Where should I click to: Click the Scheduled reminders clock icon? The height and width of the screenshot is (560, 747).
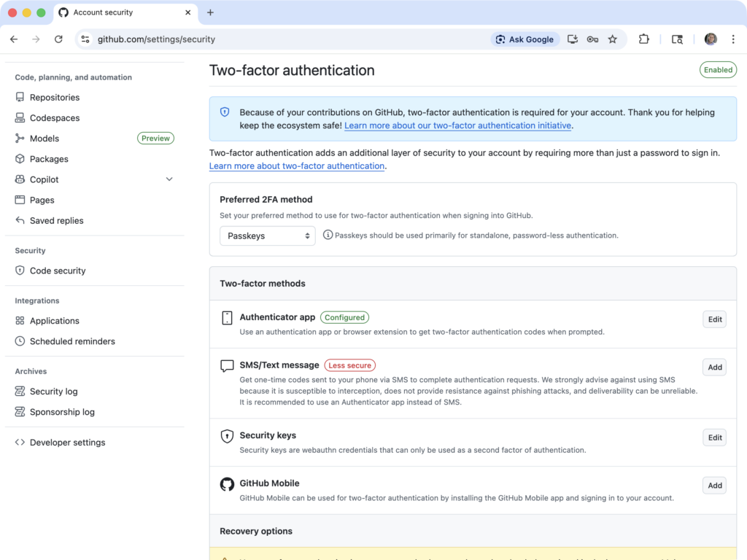point(20,341)
